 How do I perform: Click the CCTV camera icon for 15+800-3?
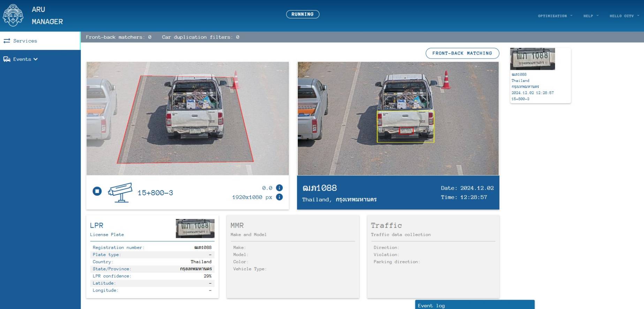tap(120, 192)
